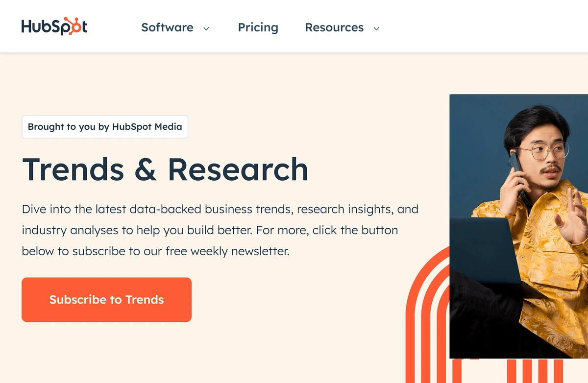Open the Pricing page
588x383 pixels.
[x=258, y=27]
